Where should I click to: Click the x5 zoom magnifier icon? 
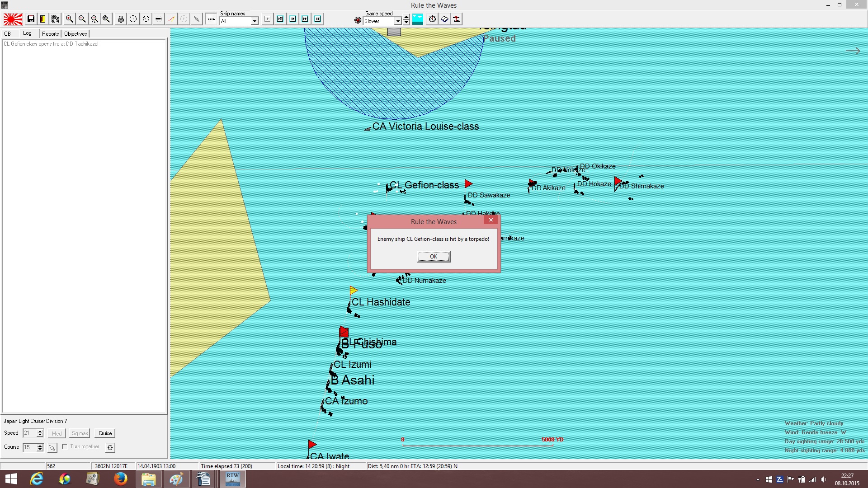(x=94, y=19)
